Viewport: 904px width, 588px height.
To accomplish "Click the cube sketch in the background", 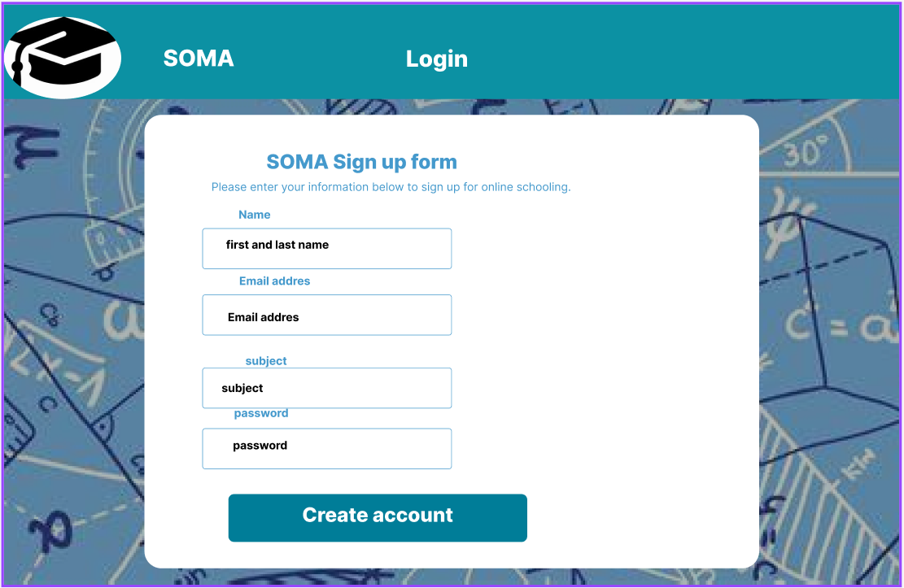I will (x=838, y=301).
